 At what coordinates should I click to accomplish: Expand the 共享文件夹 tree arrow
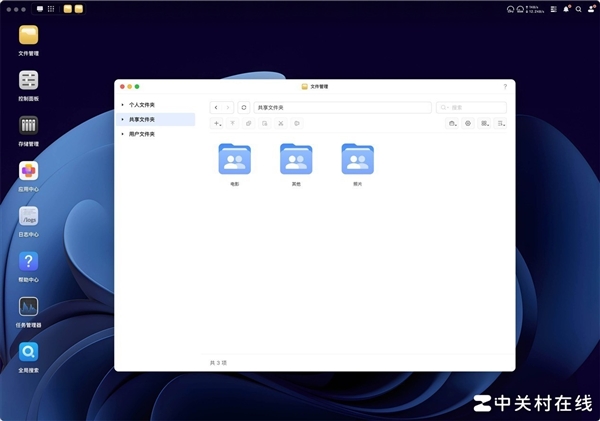point(122,119)
